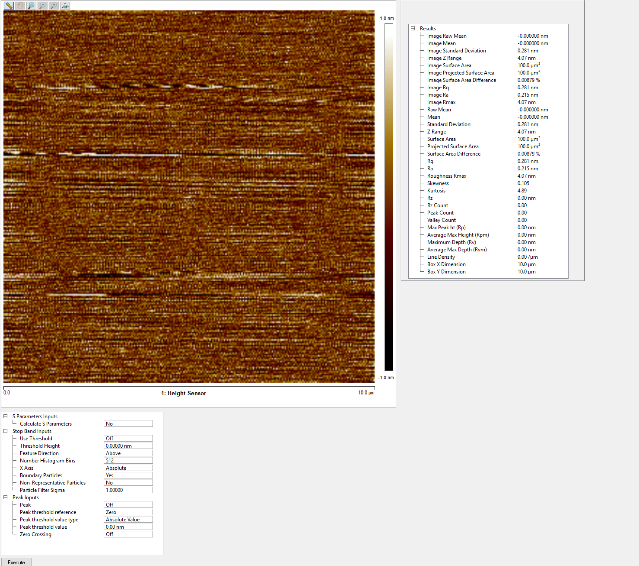Click the Peak threshold value field
Screen dimensions: 639x566
pos(128,527)
